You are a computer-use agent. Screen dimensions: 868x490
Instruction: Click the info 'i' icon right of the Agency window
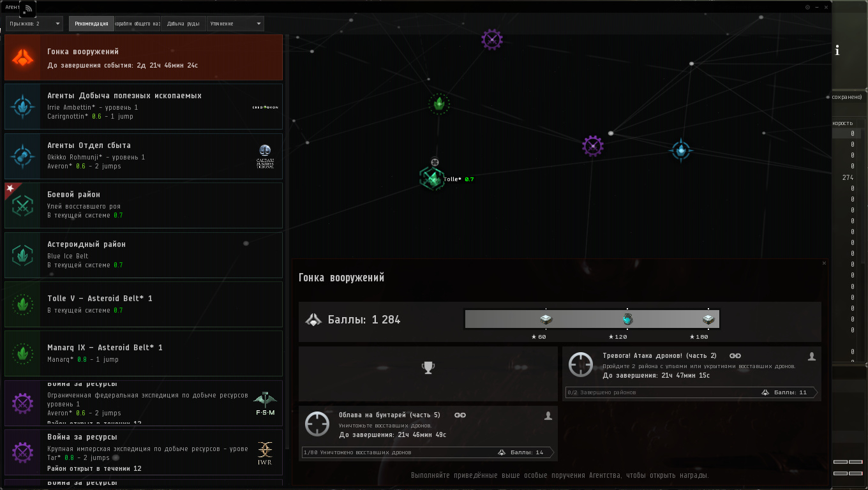click(x=837, y=51)
